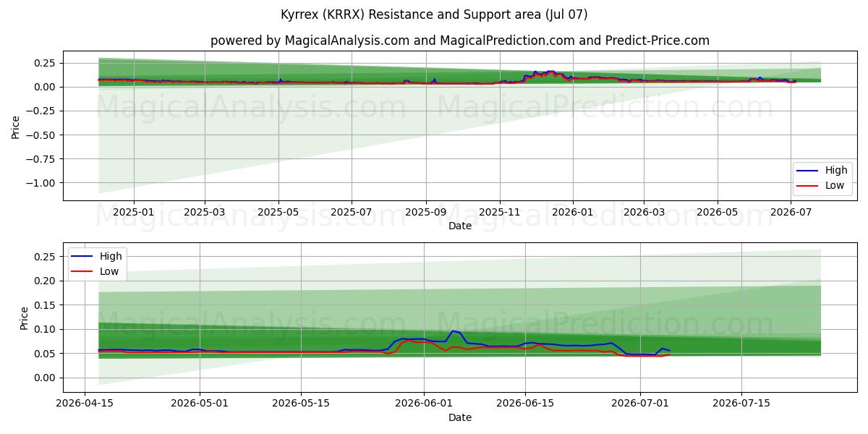Click the '−0.75' y-axis tick in upper chart
Image resolution: width=868 pixels, height=434 pixels.
pyautogui.click(x=43, y=159)
